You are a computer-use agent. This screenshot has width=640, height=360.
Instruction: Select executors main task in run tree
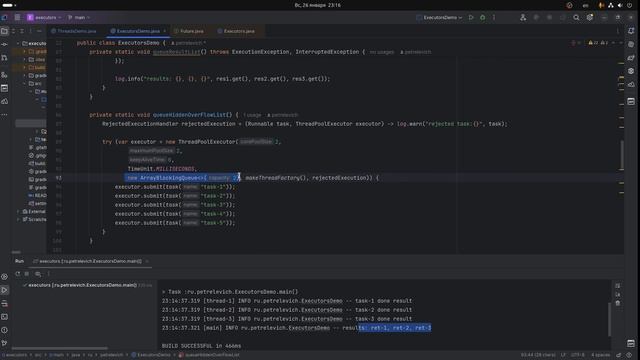click(82, 285)
